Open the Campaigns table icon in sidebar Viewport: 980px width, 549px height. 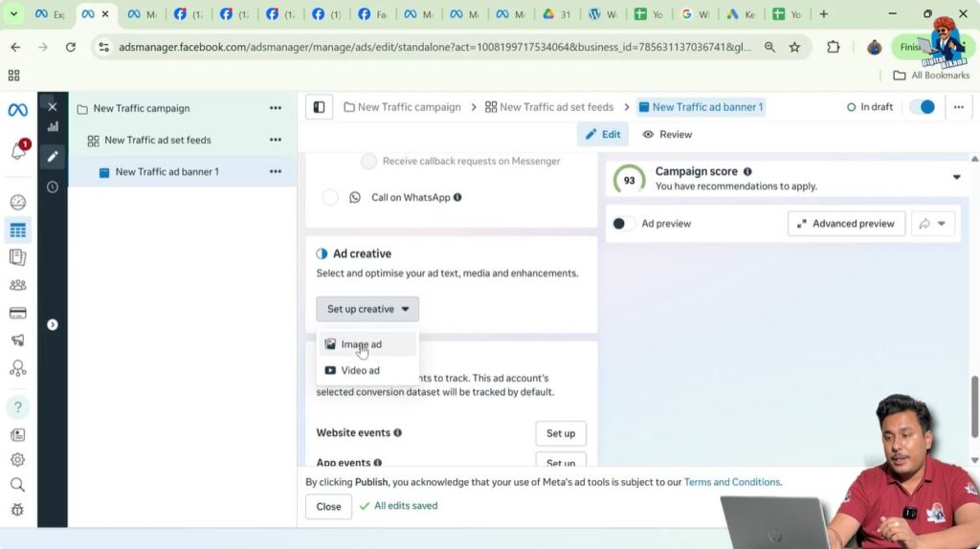(x=17, y=230)
